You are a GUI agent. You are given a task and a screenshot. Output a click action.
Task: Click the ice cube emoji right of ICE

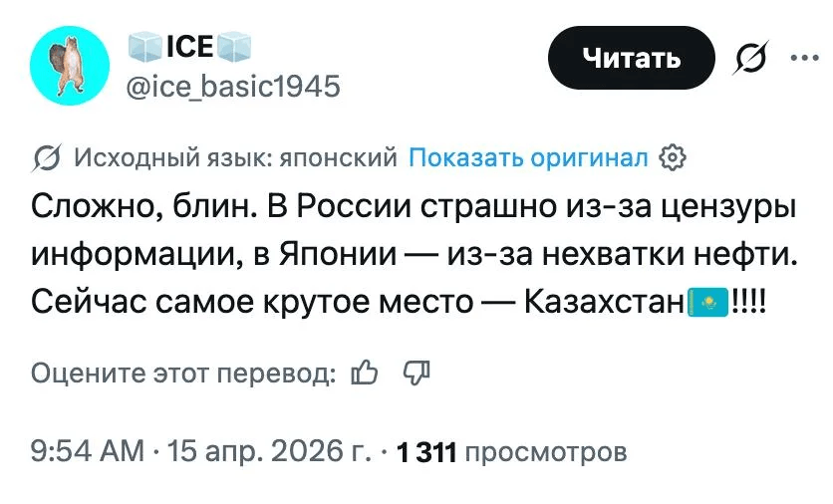click(233, 47)
